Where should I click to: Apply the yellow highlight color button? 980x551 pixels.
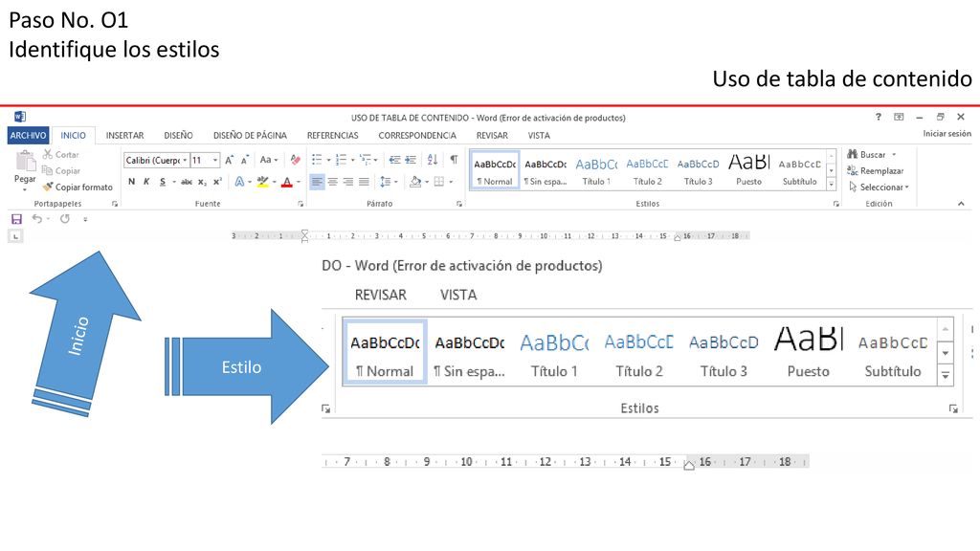[262, 182]
